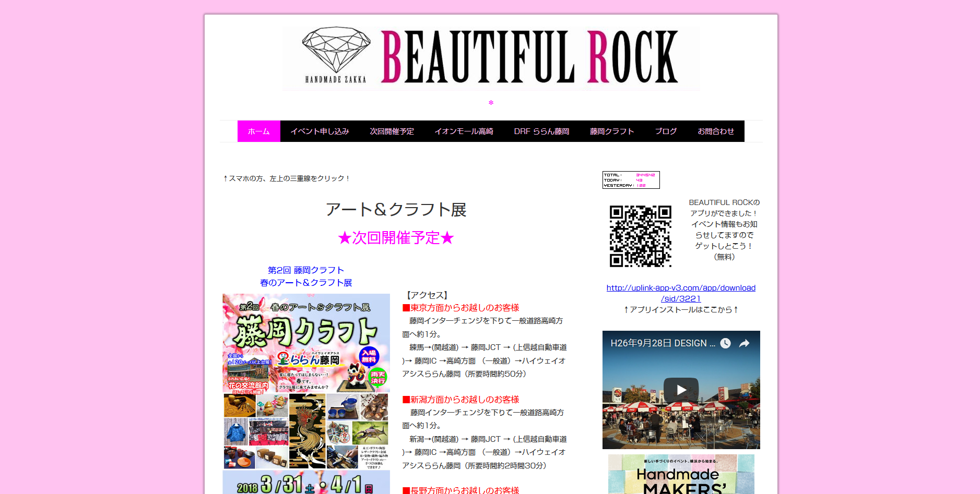Go to 次回開催予定 page
Image resolution: width=980 pixels, height=494 pixels.
[392, 131]
